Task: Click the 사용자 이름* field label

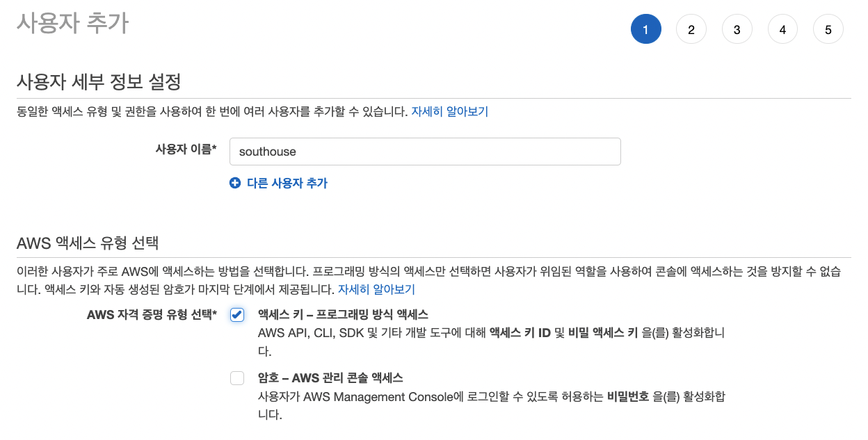Action: 186,149
